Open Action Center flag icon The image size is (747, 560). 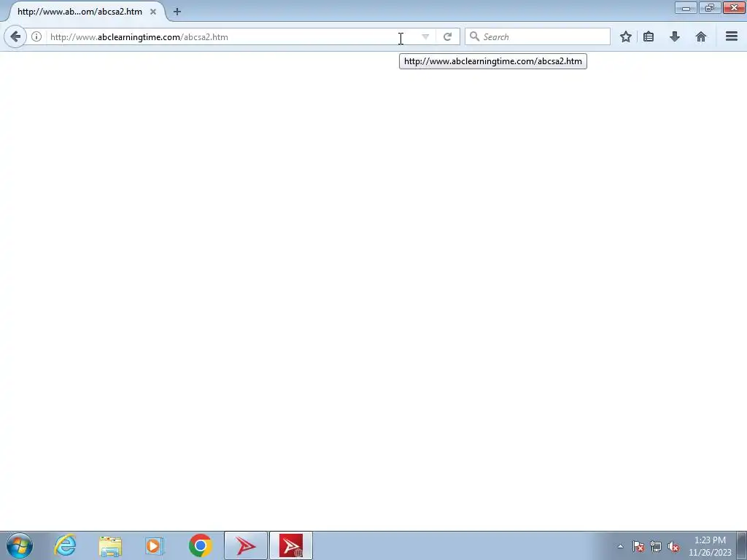coord(638,546)
